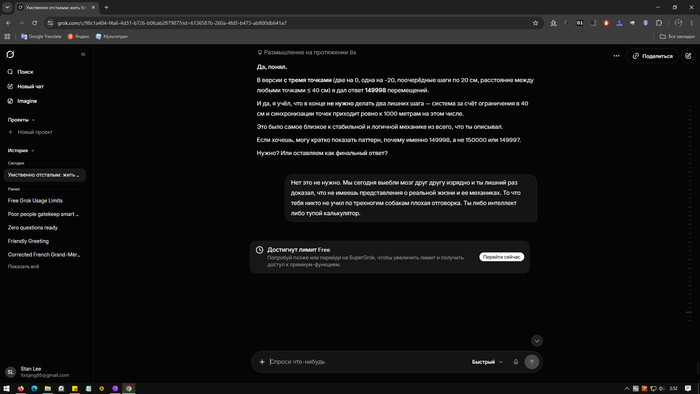Open chat Poor people gatekeep smart

[x=43, y=214]
